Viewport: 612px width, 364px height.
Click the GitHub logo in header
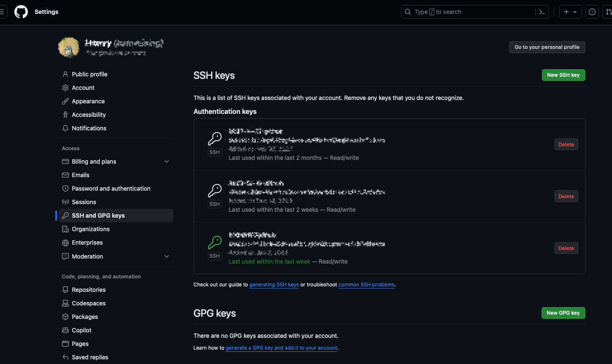point(21,12)
